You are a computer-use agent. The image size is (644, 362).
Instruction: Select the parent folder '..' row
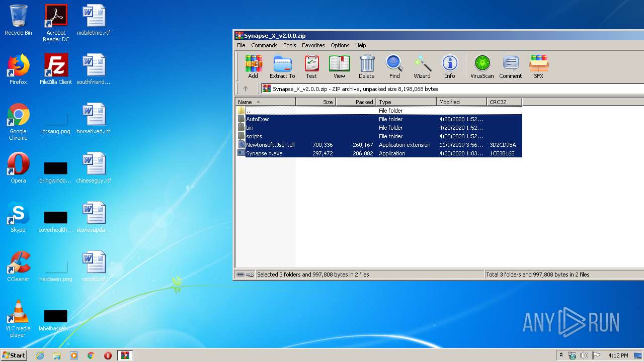click(379, 111)
